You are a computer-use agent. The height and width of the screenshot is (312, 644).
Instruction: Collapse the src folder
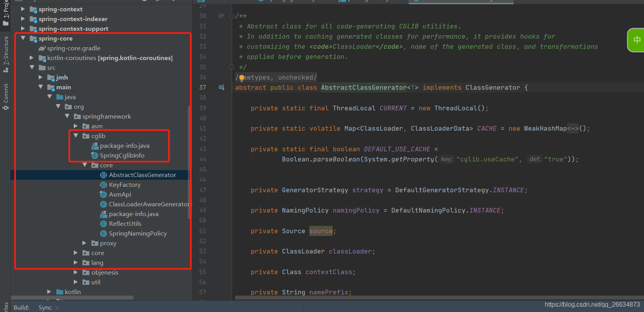click(x=32, y=67)
